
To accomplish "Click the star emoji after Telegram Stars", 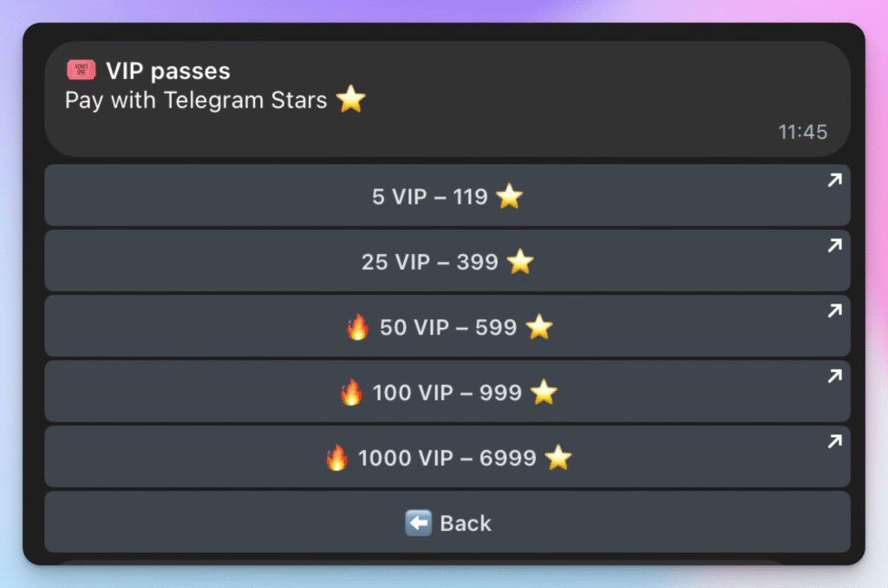I will point(350,100).
